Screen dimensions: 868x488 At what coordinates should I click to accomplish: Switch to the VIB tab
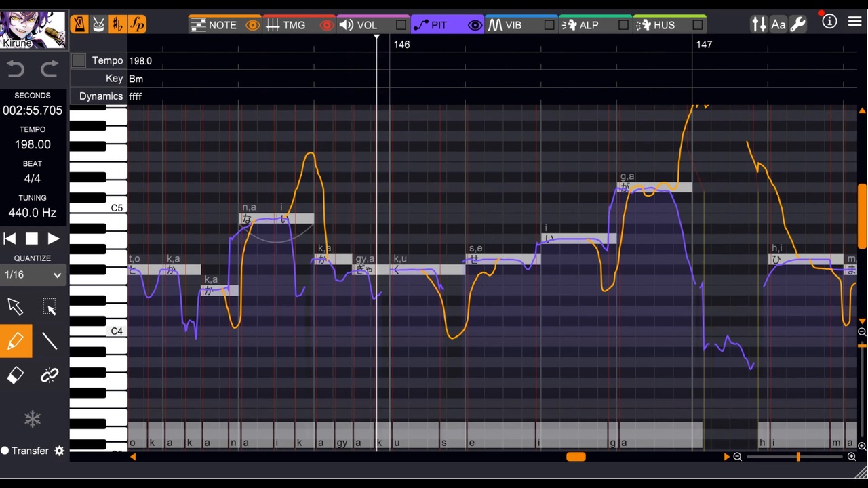pos(506,25)
